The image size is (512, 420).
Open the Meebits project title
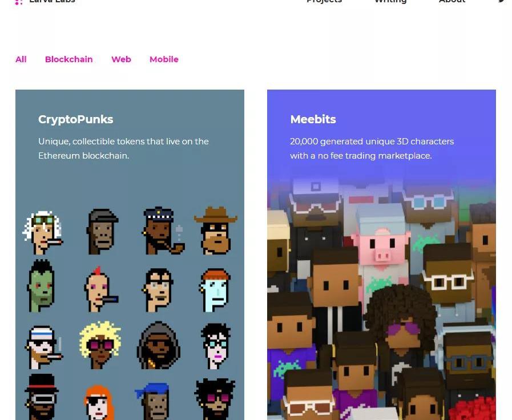point(313,119)
